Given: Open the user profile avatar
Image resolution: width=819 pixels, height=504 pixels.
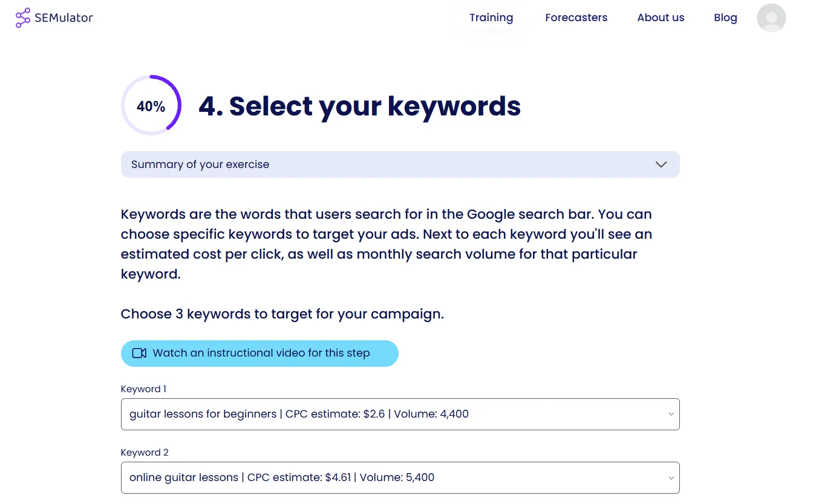Looking at the screenshot, I should click(x=771, y=18).
